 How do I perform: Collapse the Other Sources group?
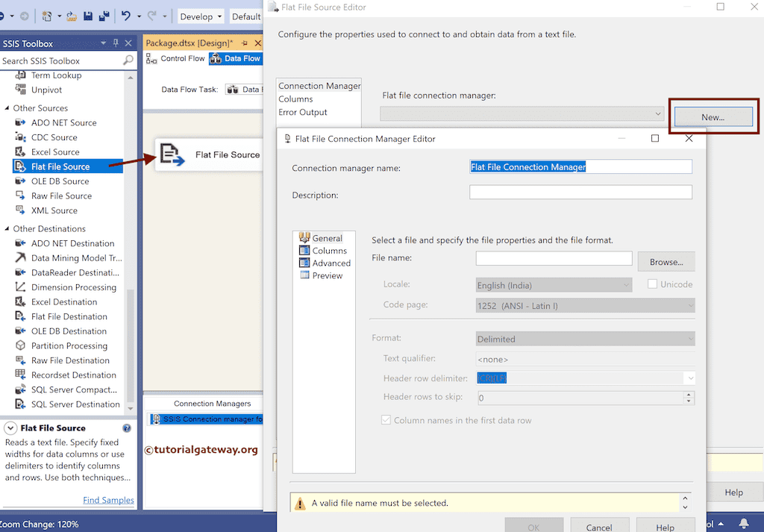[9, 107]
